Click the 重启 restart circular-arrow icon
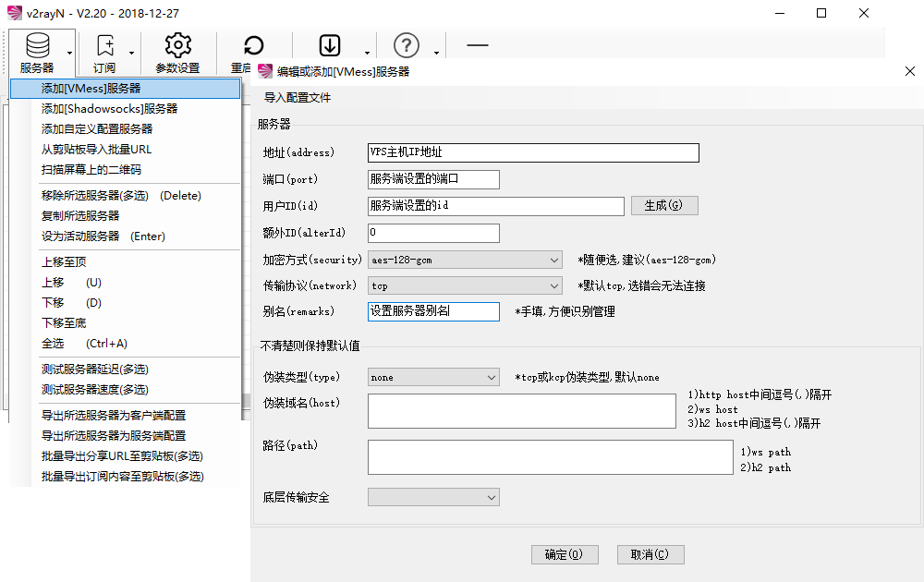Viewport: 924px width, 582px height. pyautogui.click(x=253, y=45)
